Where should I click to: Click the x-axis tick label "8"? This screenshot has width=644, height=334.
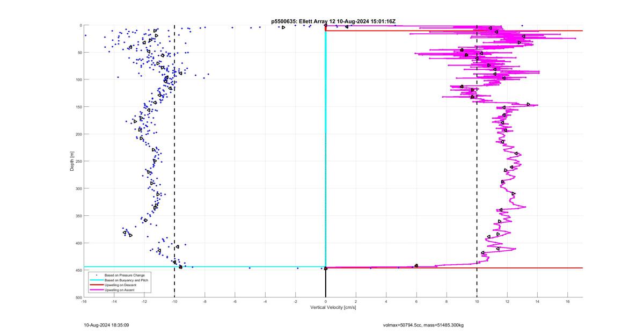tap(447, 302)
